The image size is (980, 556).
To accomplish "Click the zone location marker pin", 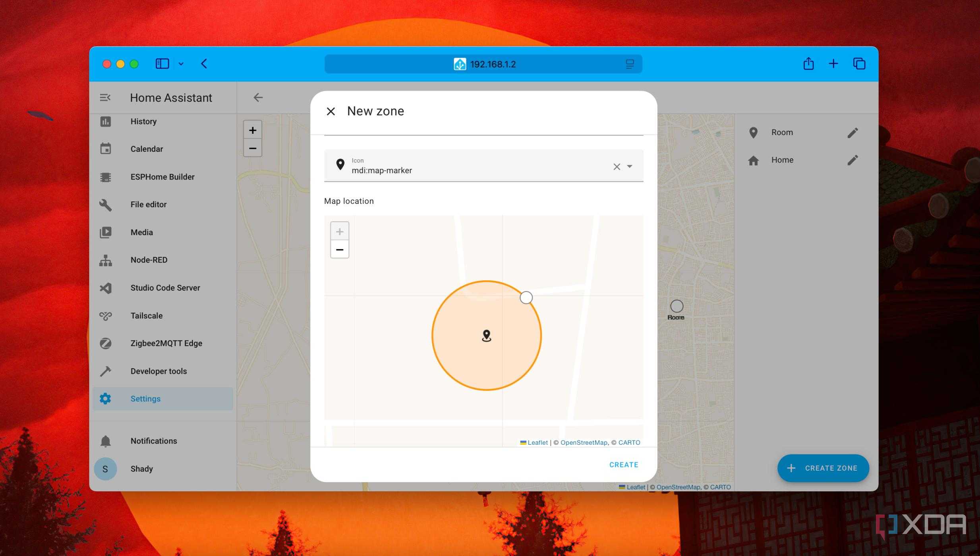I will click(487, 336).
